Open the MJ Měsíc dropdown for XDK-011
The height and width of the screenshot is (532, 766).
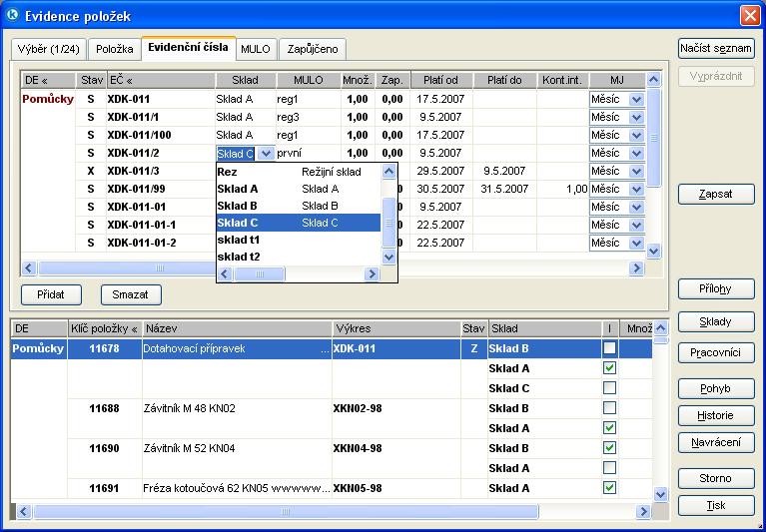(x=636, y=99)
